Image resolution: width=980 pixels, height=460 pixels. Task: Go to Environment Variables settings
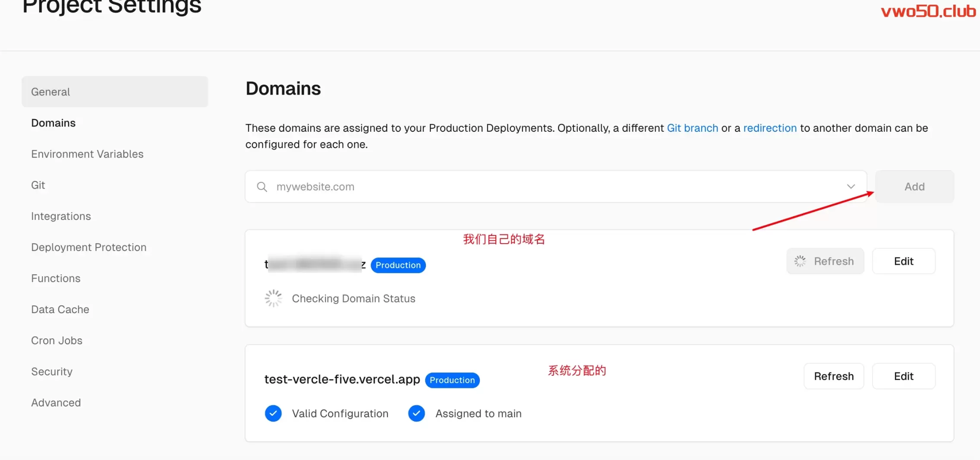[87, 154]
